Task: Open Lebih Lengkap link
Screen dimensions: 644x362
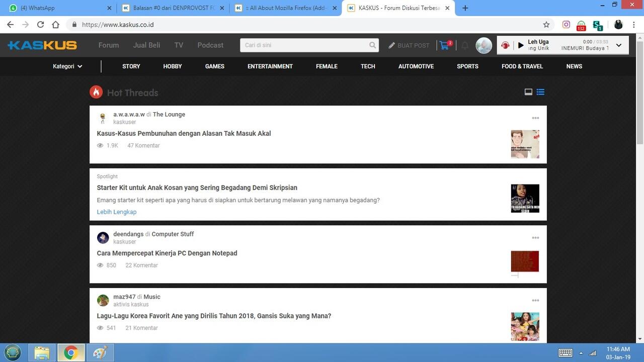Action: coord(117,212)
